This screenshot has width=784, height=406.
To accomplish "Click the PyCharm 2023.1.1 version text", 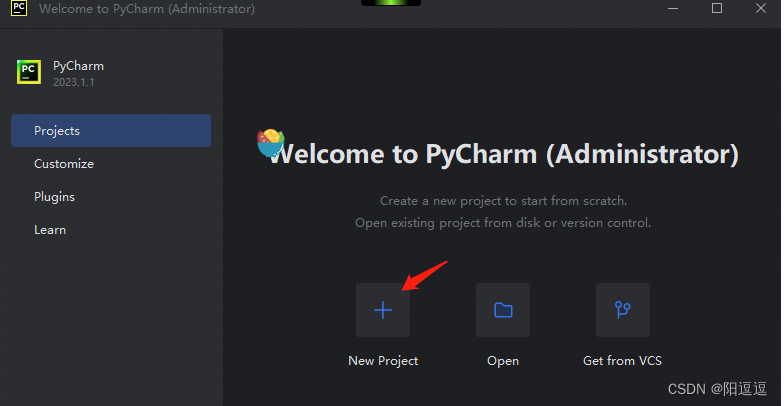I will pos(74,82).
